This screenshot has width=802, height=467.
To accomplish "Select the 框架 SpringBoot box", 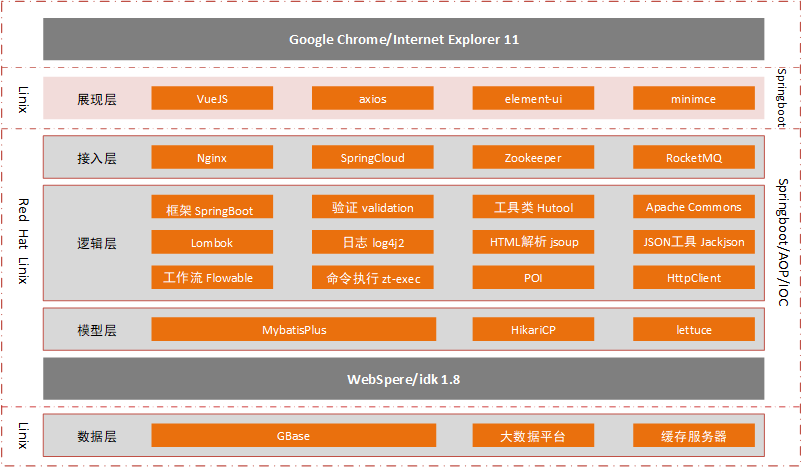I will [212, 207].
